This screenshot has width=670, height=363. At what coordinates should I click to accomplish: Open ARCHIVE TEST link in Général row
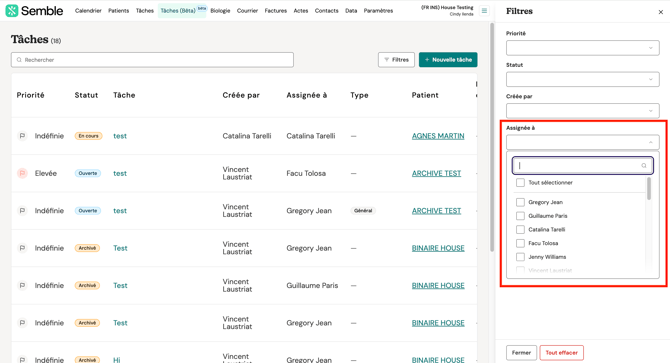click(x=436, y=211)
